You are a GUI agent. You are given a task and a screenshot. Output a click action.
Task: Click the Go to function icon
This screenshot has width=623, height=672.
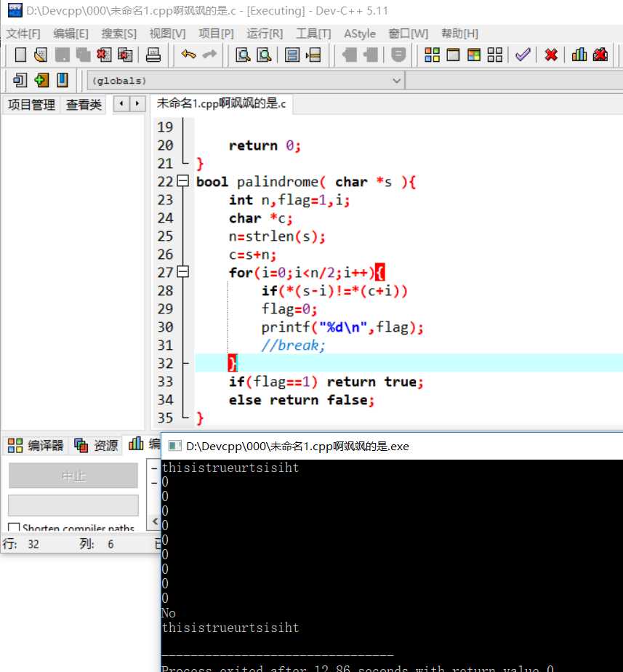(292, 55)
